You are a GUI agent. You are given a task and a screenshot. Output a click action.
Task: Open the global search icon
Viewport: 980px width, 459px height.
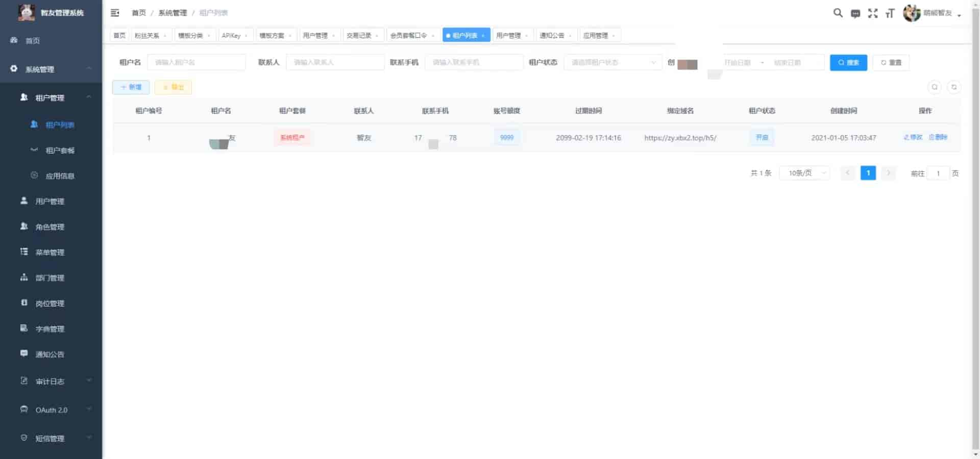coord(838,13)
